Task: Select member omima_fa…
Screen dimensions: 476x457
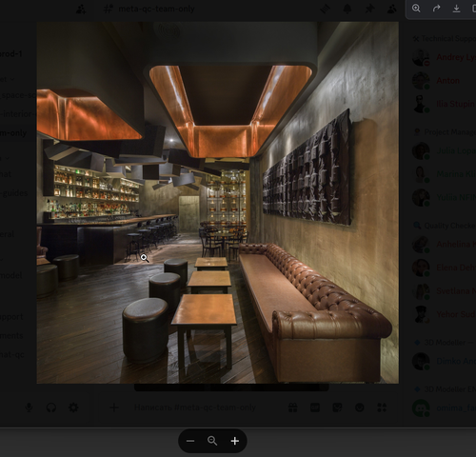Action: point(444,407)
